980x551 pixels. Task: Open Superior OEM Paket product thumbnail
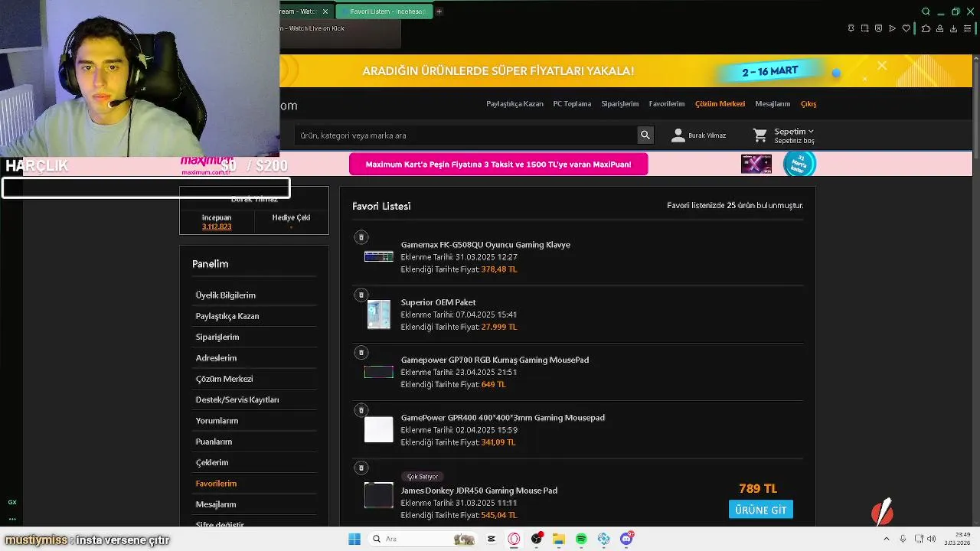(378, 315)
